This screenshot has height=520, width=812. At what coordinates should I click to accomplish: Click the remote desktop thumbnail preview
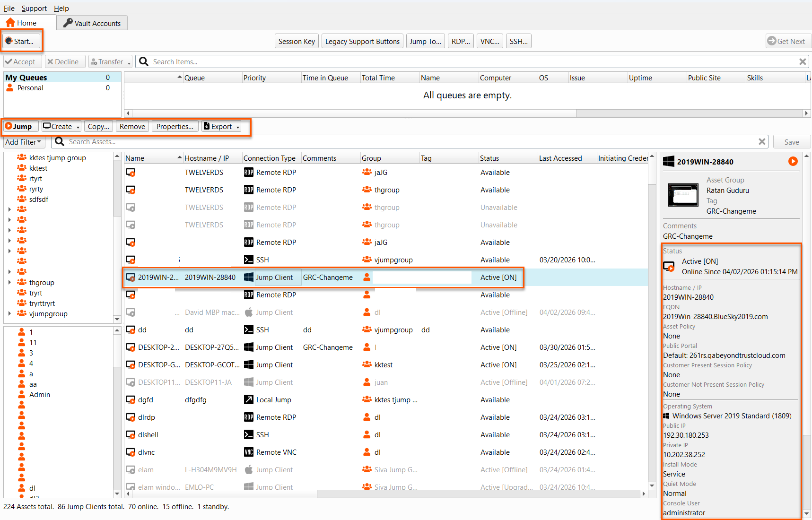[683, 195]
